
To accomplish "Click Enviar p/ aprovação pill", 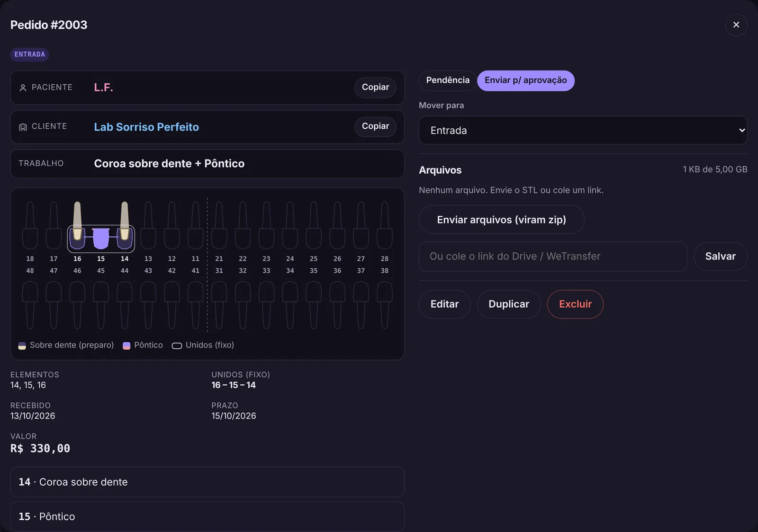I will [526, 80].
